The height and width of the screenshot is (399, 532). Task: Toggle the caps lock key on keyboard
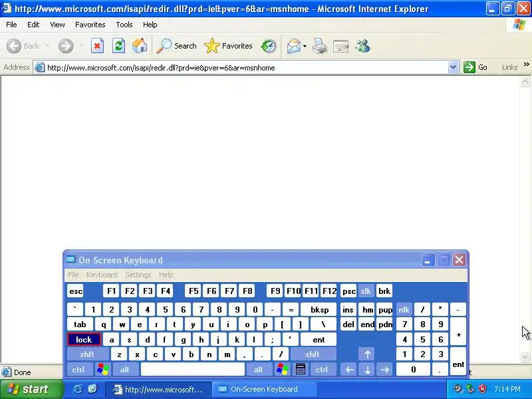84,339
